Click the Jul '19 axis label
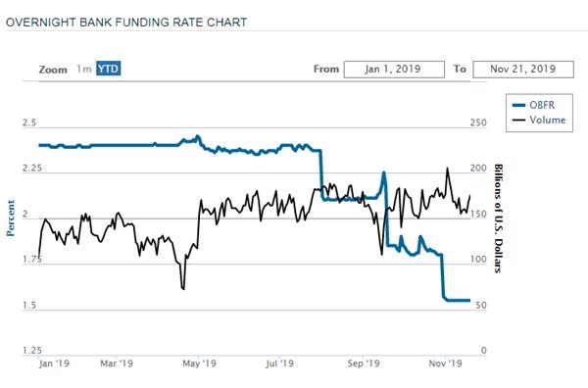Viewport: 588px width, 388px height. pos(279,364)
